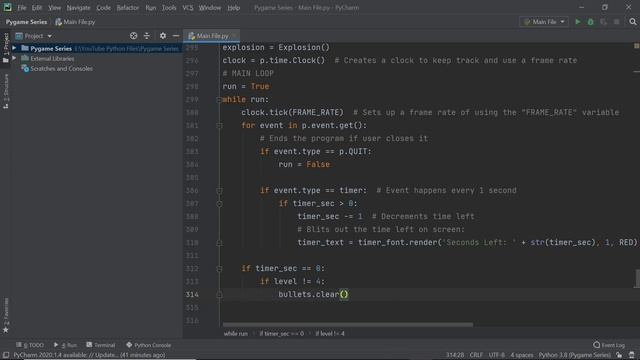
Task: Open Project panel settings gear
Action: coord(163,36)
